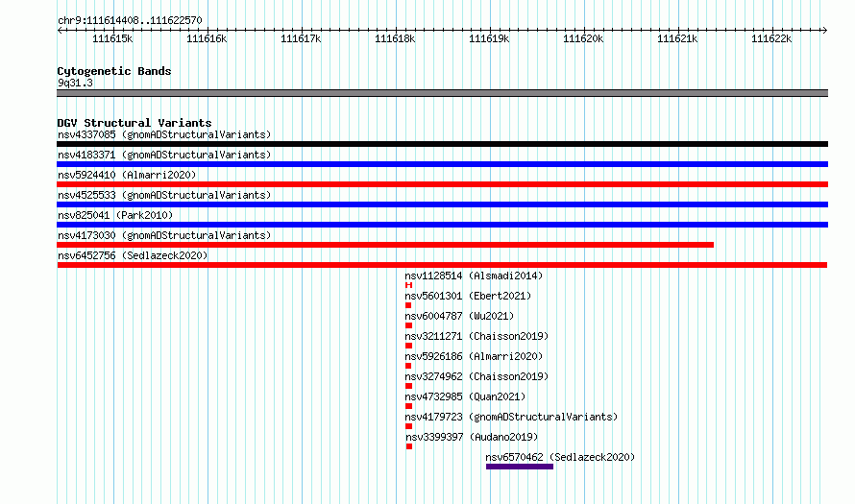Click the chr9:111614408..111622570 region label

coord(130,21)
